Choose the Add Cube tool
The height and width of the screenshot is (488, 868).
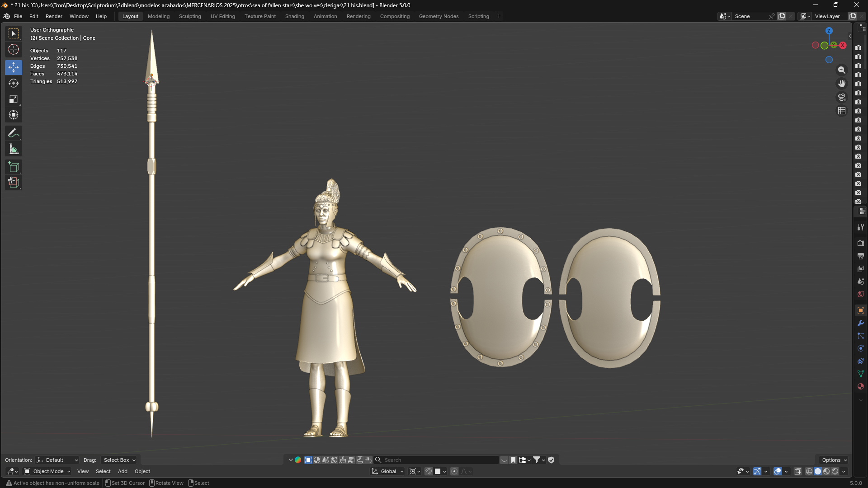coord(14,167)
